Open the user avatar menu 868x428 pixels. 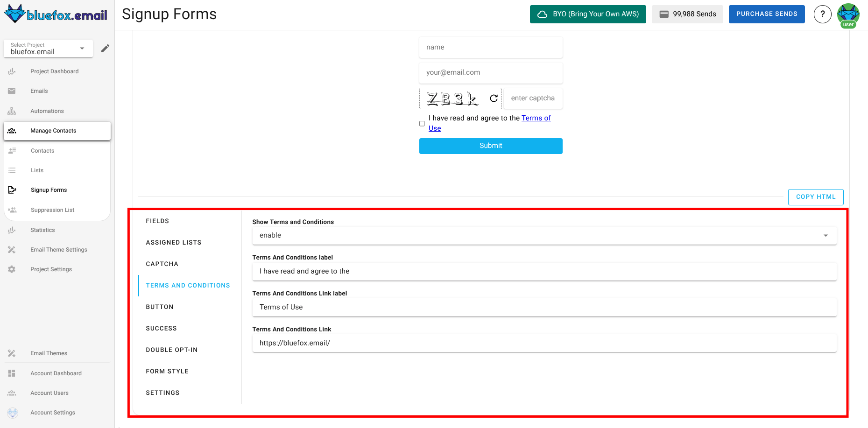click(848, 14)
